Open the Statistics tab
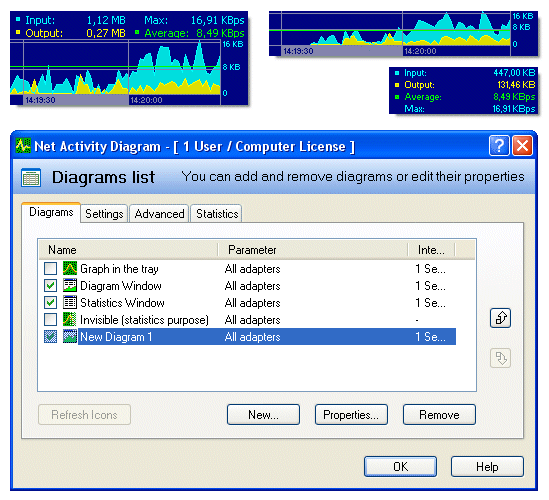Screen dimensions: 549x500 click(217, 214)
